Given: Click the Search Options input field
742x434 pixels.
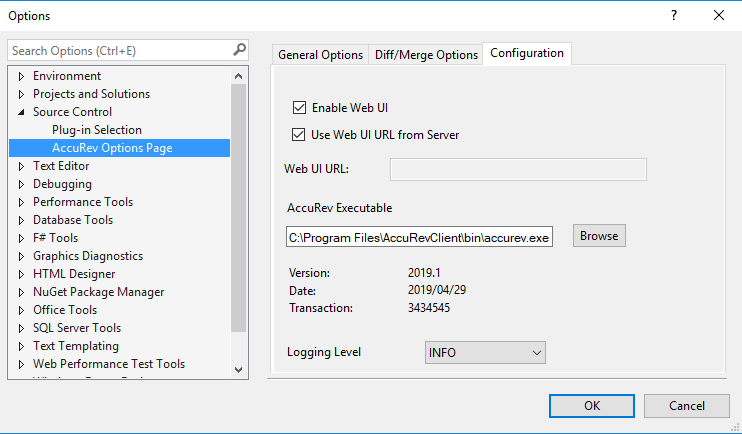Looking at the screenshot, I should point(118,50).
